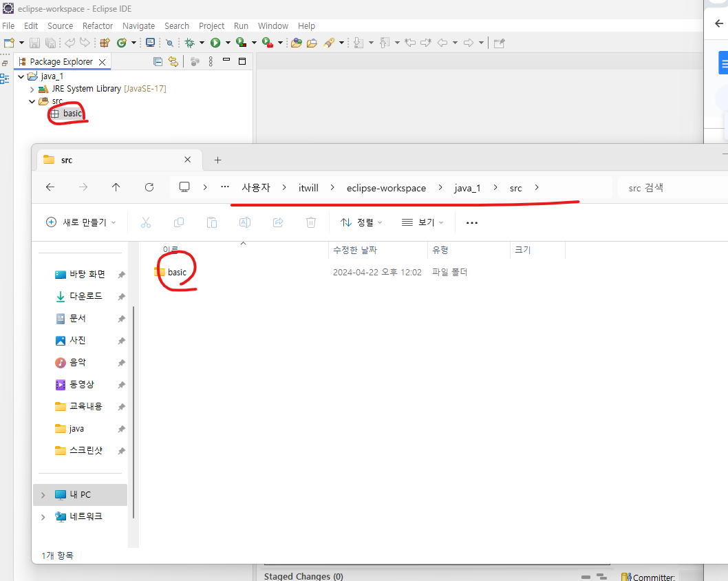
Task: Open the 새로 만들기 (New) dropdown
Action: click(x=81, y=222)
